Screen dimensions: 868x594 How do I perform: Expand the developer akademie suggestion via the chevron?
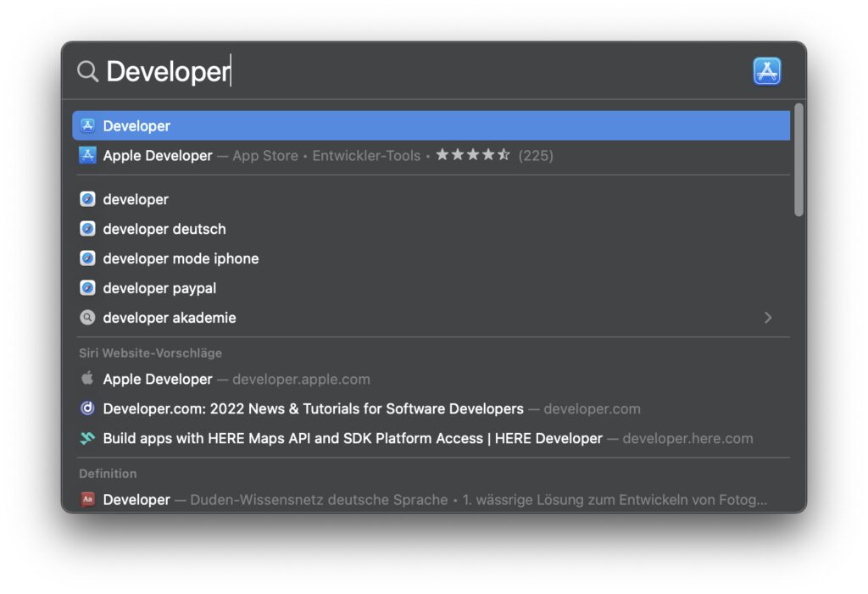click(x=768, y=318)
